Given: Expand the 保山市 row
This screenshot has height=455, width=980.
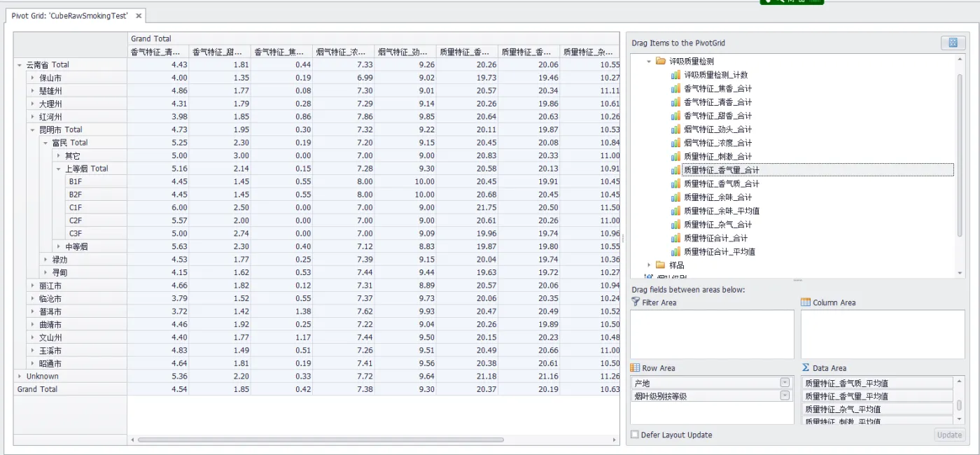Looking at the screenshot, I should click(32, 78).
